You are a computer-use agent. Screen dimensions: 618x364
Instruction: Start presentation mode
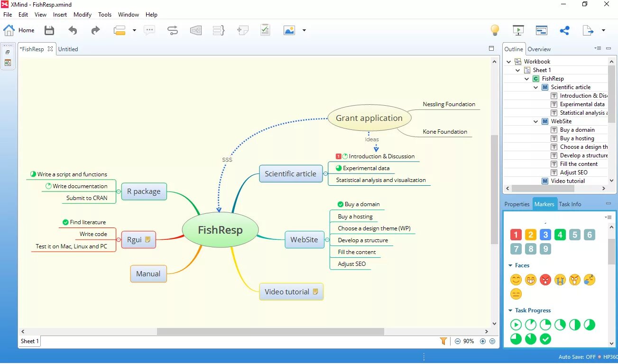pyautogui.click(x=518, y=30)
